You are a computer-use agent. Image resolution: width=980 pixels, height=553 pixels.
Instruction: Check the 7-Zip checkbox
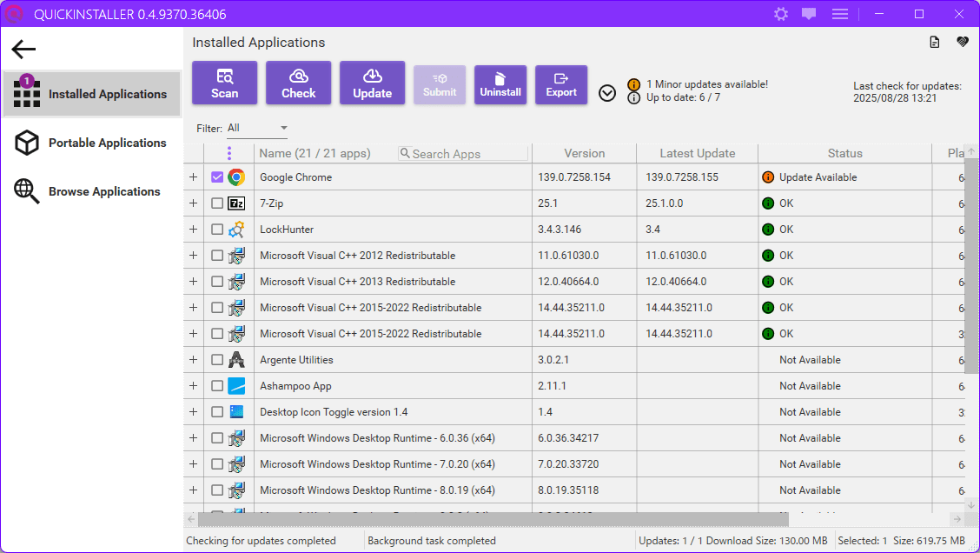coord(217,203)
